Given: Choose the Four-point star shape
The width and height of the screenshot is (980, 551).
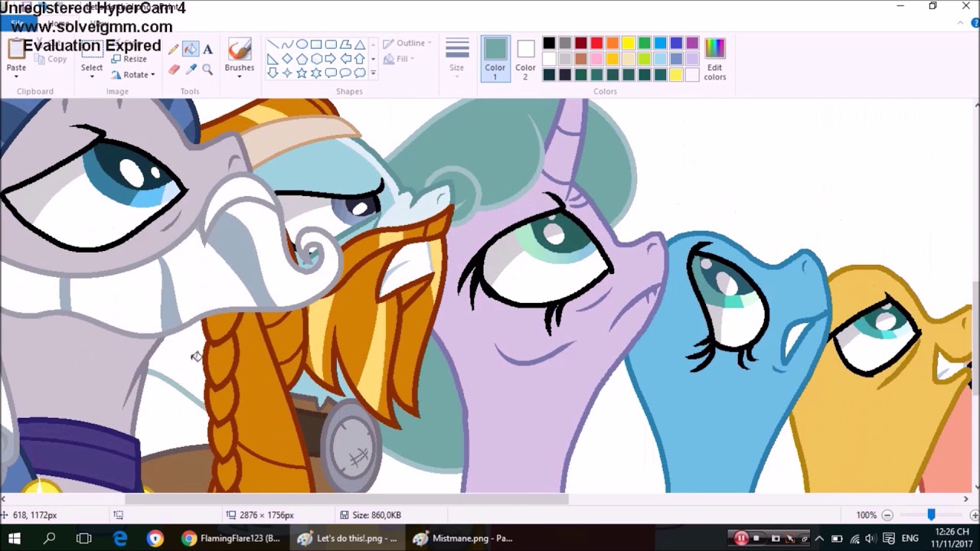Looking at the screenshot, I should pyautogui.click(x=287, y=73).
